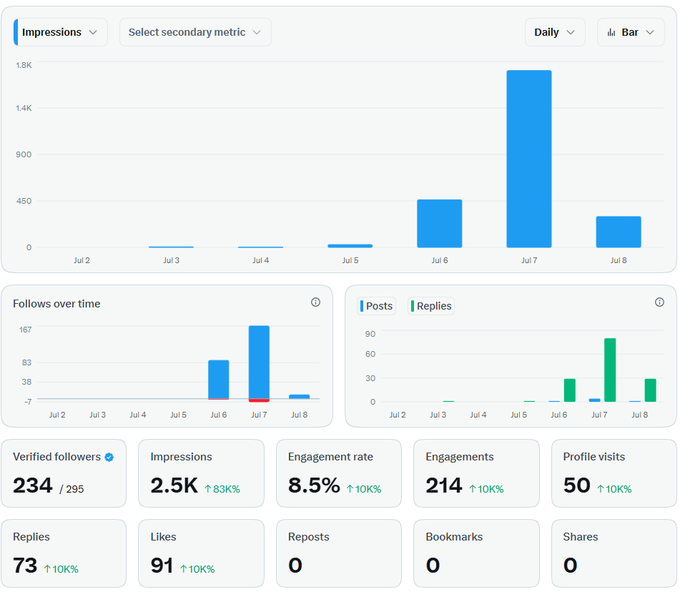Toggle the Replies series legend
Screen dimensions: 680x607
[431, 306]
